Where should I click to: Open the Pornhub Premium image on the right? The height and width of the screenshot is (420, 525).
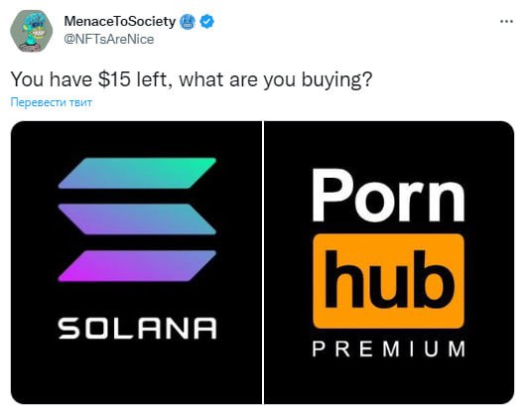point(389,262)
